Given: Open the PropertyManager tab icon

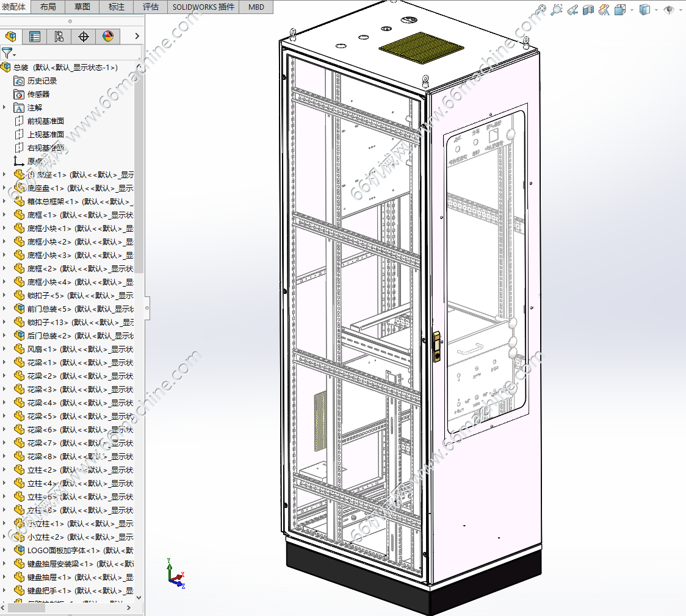Looking at the screenshot, I should 35,36.
